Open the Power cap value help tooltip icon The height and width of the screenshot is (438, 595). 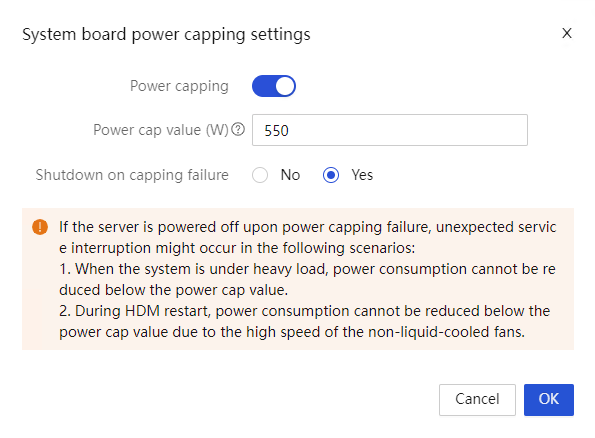[x=238, y=130]
